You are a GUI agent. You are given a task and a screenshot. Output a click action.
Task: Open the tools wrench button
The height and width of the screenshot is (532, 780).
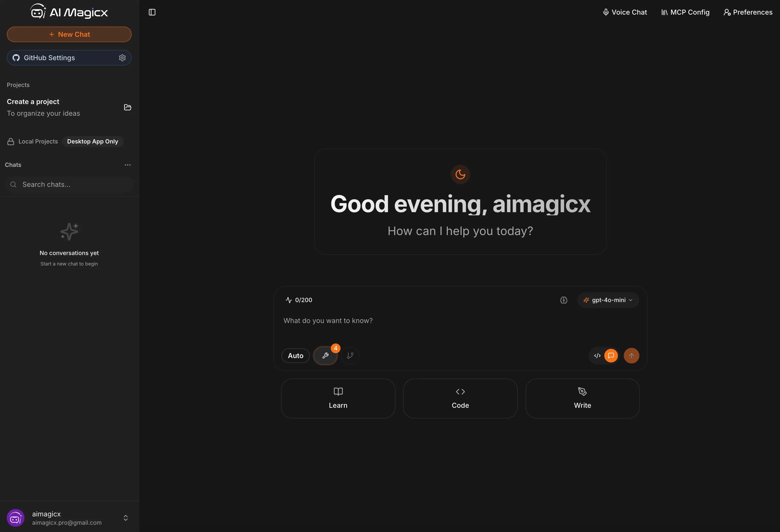pyautogui.click(x=325, y=356)
